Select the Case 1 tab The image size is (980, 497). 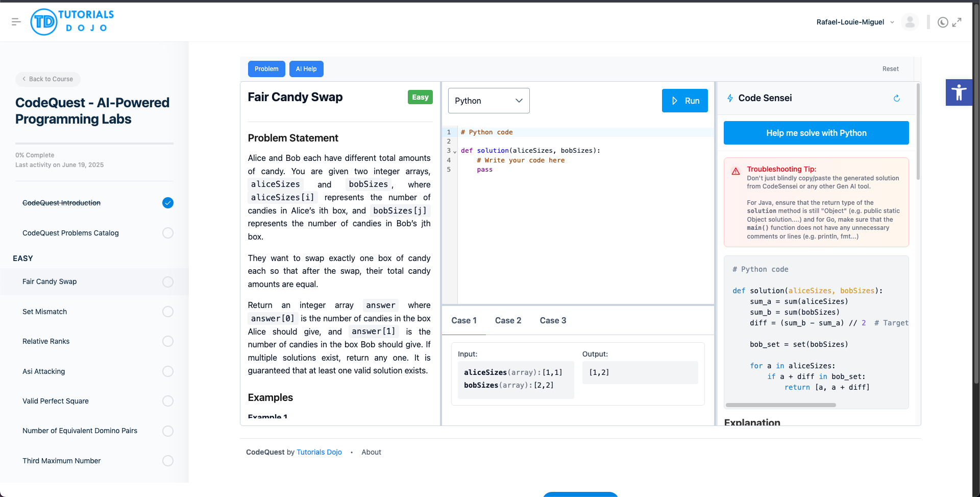click(463, 320)
